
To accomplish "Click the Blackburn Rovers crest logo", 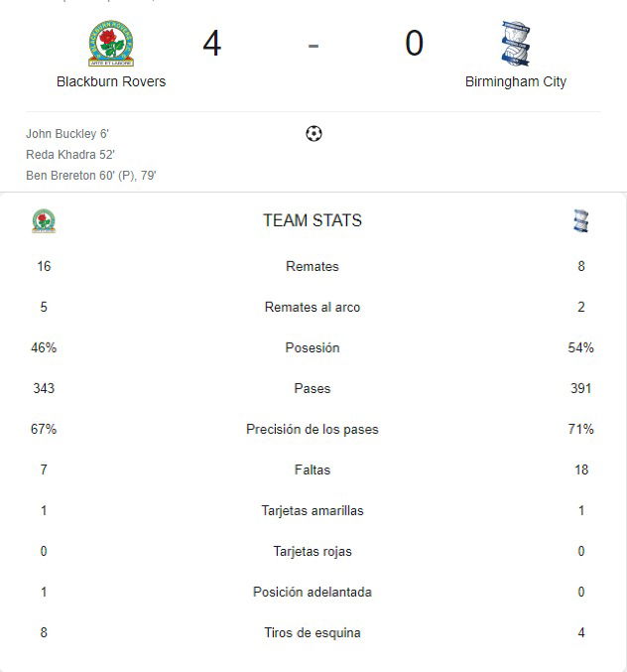I will pyautogui.click(x=111, y=44).
